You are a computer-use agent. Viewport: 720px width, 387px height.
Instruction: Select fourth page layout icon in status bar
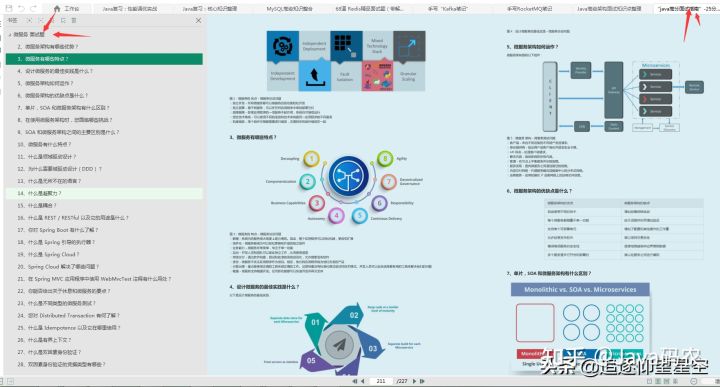tap(675, 381)
